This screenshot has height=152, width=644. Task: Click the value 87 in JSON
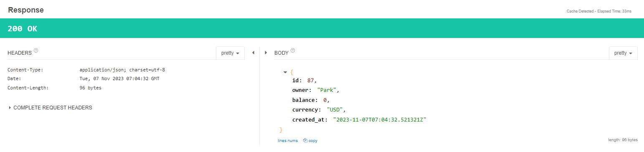311,81
